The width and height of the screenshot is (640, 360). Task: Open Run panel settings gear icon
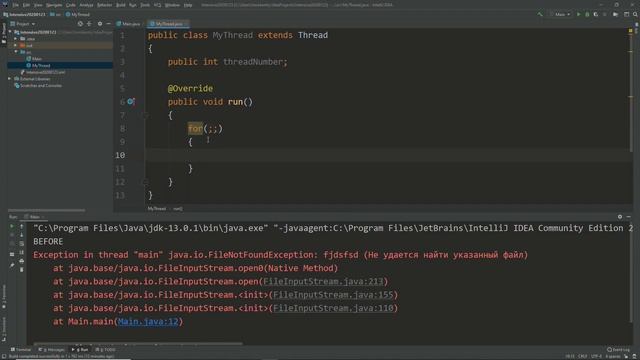(620, 217)
